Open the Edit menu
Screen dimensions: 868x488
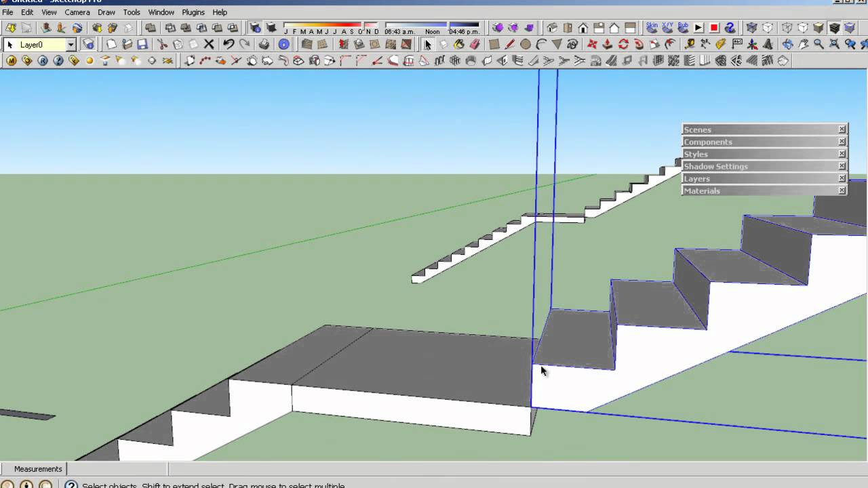click(x=27, y=12)
